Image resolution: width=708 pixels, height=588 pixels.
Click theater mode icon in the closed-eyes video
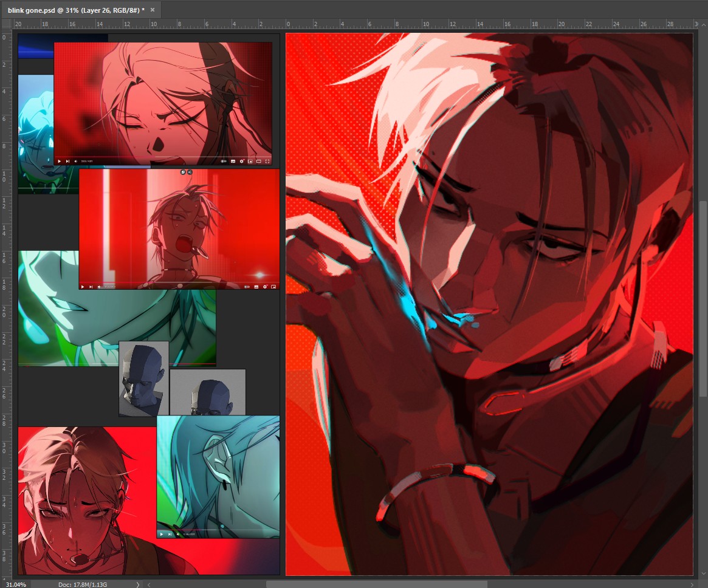[x=258, y=161]
